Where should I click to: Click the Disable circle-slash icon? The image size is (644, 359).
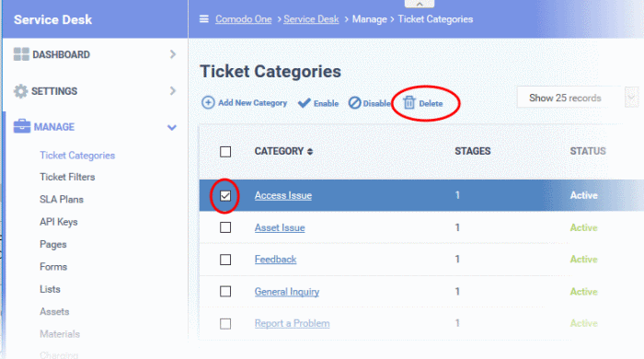(354, 103)
